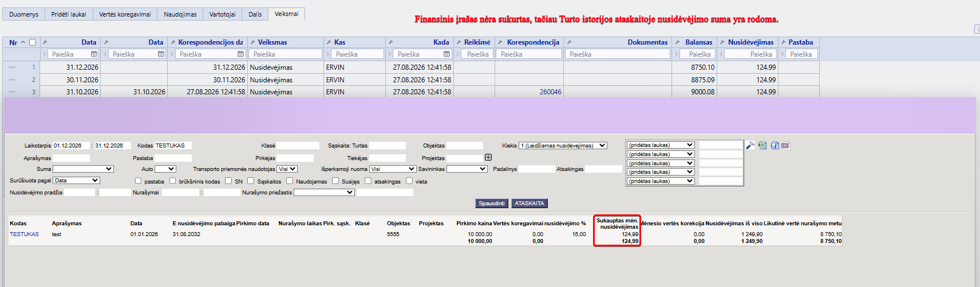Image resolution: width=980 pixels, height=287 pixels.
Task: Tick the Susijęs checkbox
Action: 335,181
